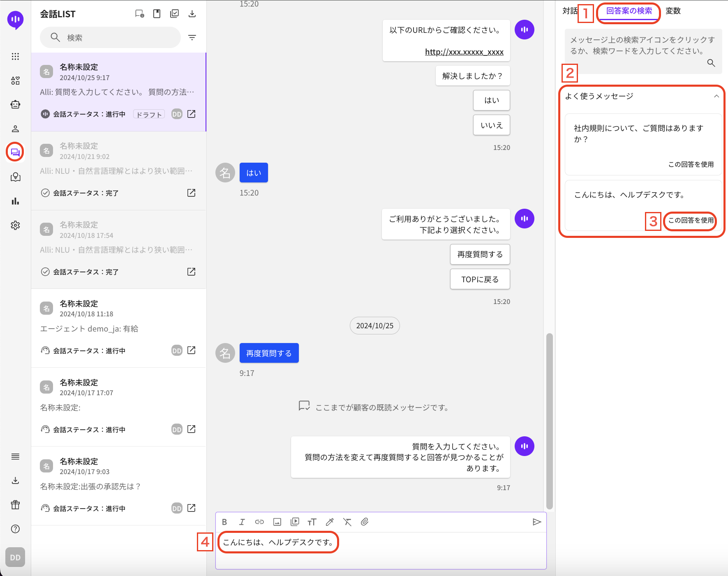Viewport: 728px width, 576px height.
Task: Click the 会話LIST search field
Action: click(110, 37)
